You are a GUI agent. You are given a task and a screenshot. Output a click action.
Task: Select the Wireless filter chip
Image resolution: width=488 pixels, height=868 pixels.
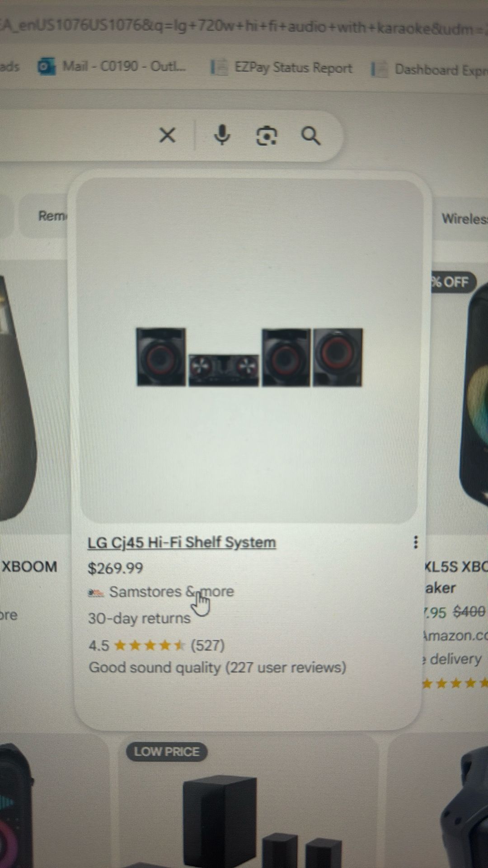[x=463, y=219]
